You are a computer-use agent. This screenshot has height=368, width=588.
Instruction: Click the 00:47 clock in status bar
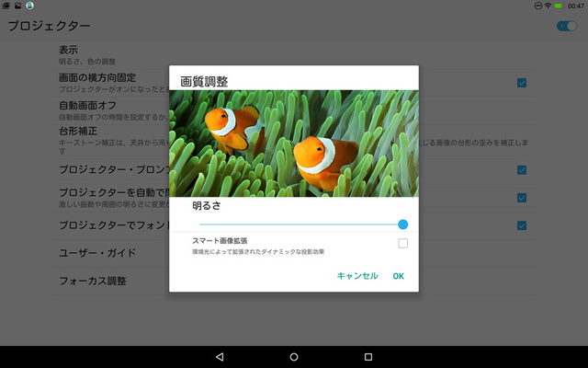(x=576, y=6)
